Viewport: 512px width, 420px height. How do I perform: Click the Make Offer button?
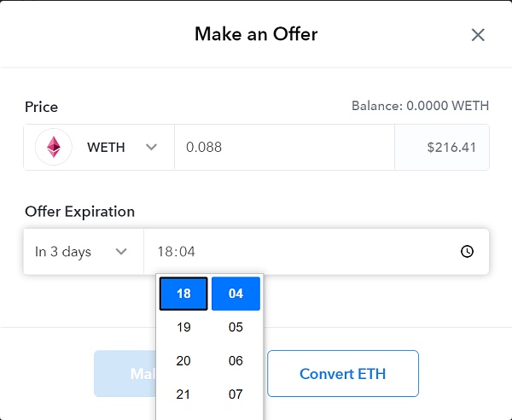(x=125, y=374)
